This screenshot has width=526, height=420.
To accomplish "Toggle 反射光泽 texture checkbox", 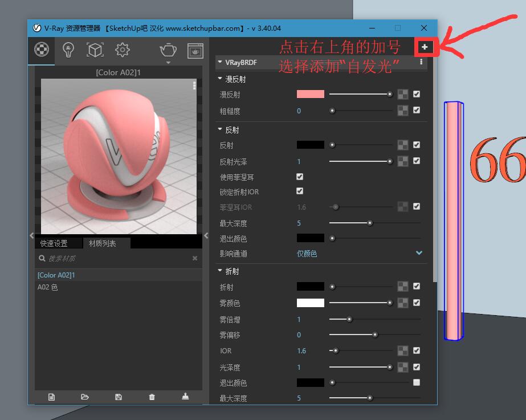I will pos(417,161).
